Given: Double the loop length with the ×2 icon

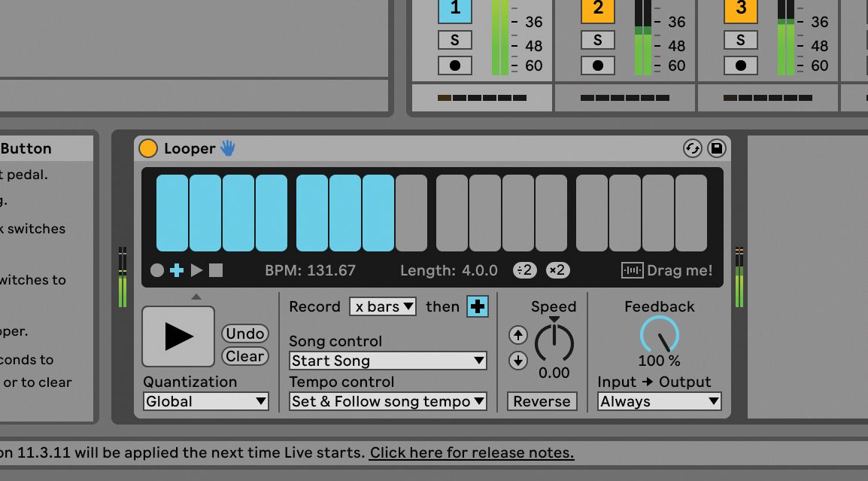Looking at the screenshot, I should 558,269.
